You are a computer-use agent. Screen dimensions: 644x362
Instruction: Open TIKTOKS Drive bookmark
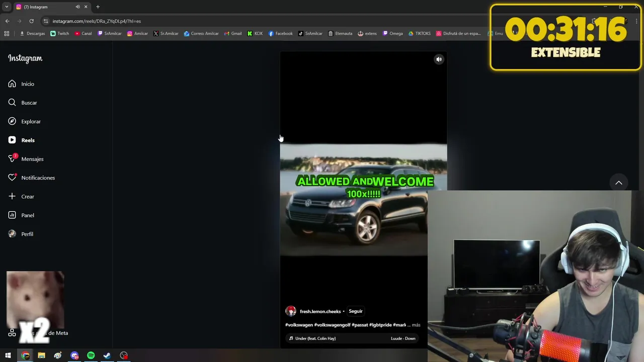pyautogui.click(x=420, y=34)
